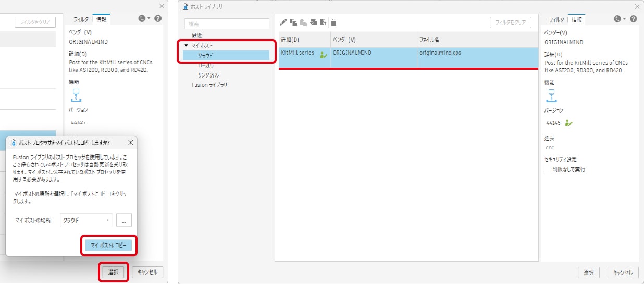Viewport: 644px width, 284px height.
Task: Click the import post icon
Action: tap(313, 22)
